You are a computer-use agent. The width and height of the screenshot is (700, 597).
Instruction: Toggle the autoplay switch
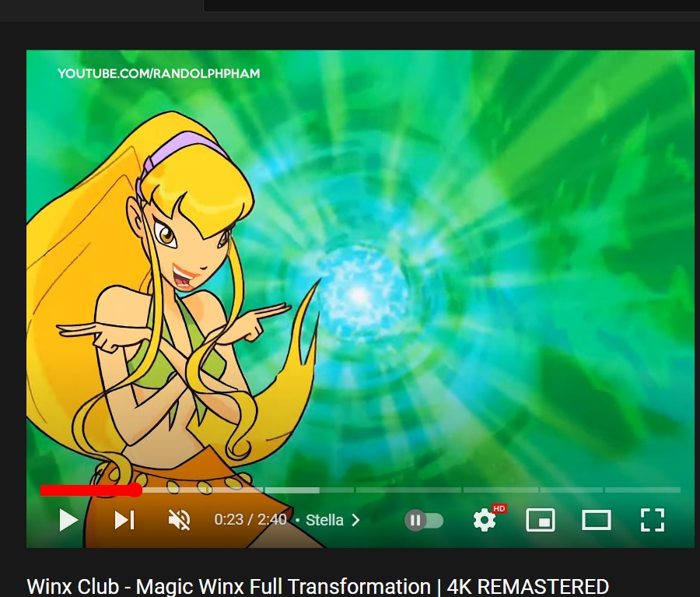click(424, 521)
